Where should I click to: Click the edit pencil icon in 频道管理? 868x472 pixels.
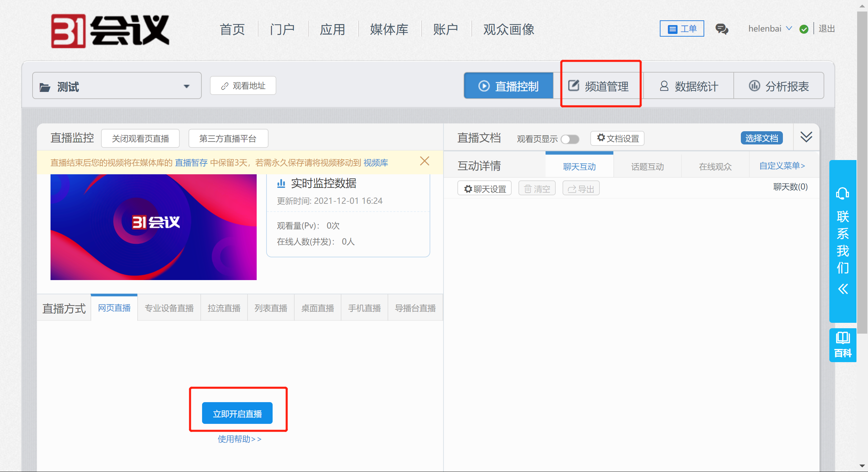click(x=574, y=85)
